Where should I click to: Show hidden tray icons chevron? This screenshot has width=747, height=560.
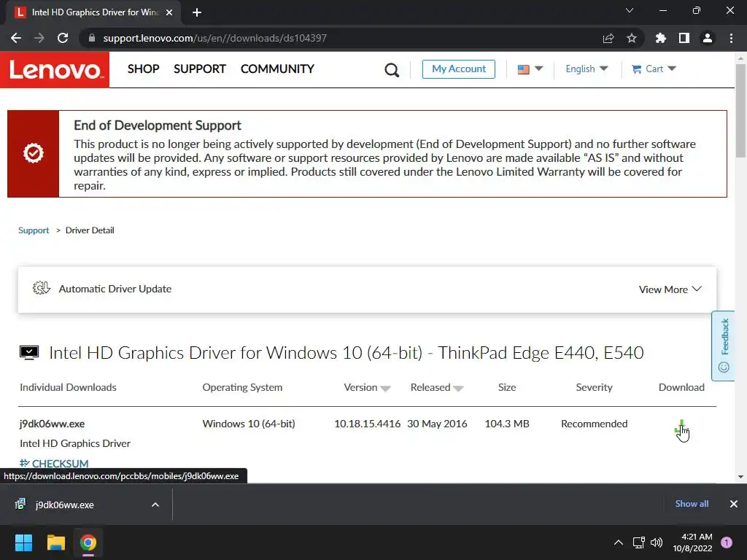click(x=619, y=542)
